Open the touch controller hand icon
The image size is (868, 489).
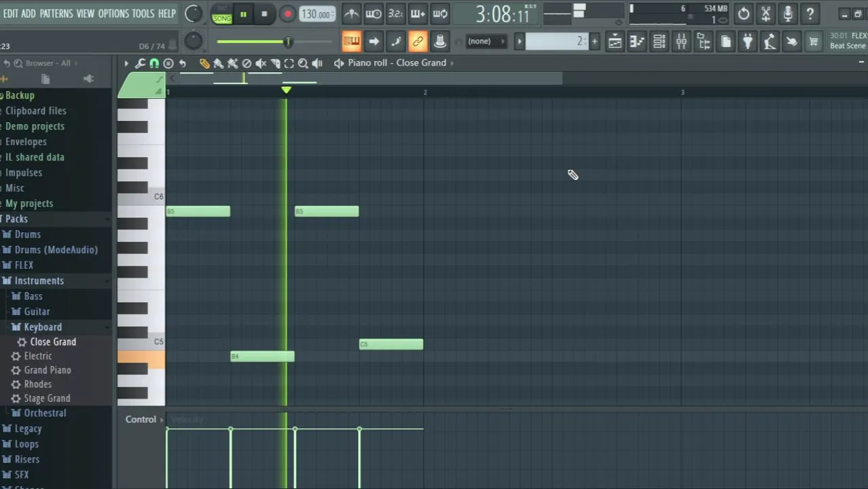click(x=792, y=42)
